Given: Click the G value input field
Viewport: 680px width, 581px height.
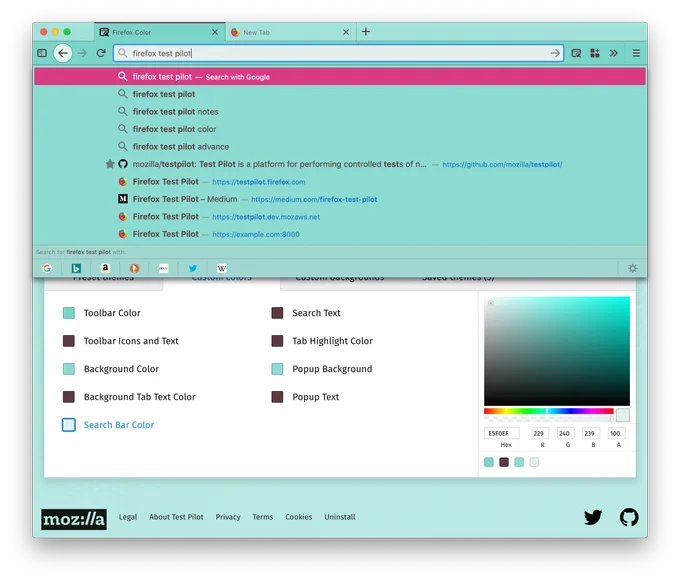Looking at the screenshot, I should click(x=566, y=433).
